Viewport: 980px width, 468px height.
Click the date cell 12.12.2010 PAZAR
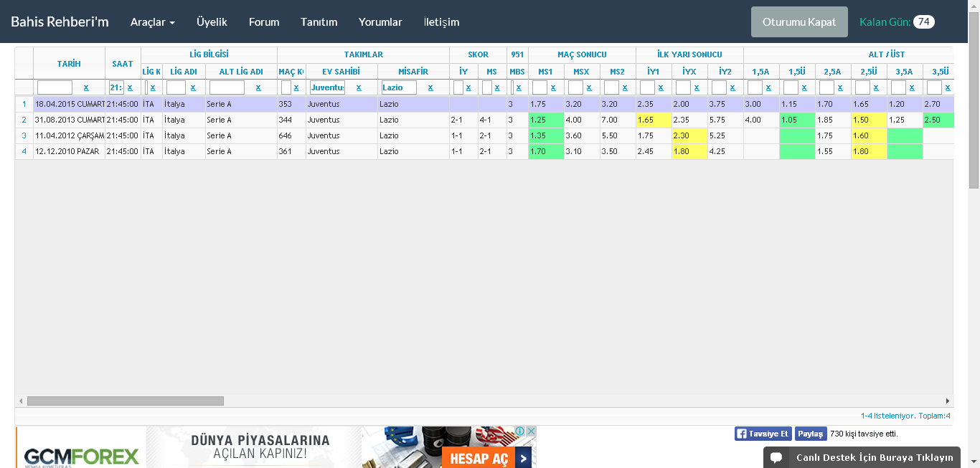[x=69, y=151]
